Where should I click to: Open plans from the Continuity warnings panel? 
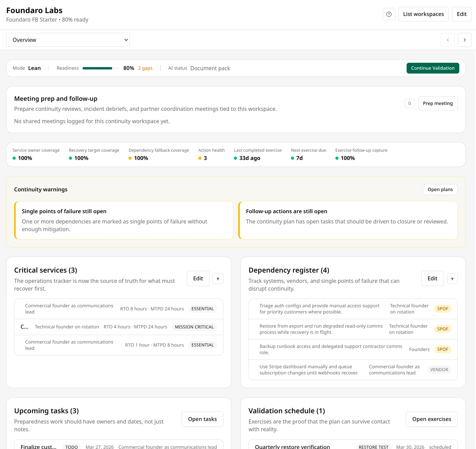440,189
